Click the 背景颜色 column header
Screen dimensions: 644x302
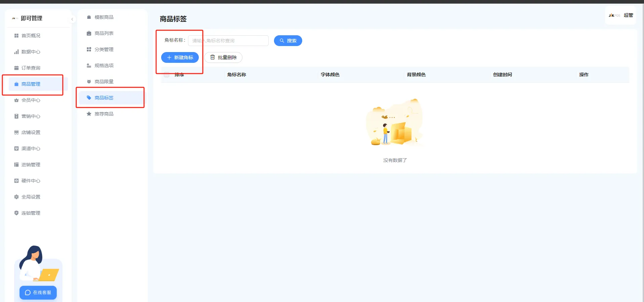click(416, 75)
